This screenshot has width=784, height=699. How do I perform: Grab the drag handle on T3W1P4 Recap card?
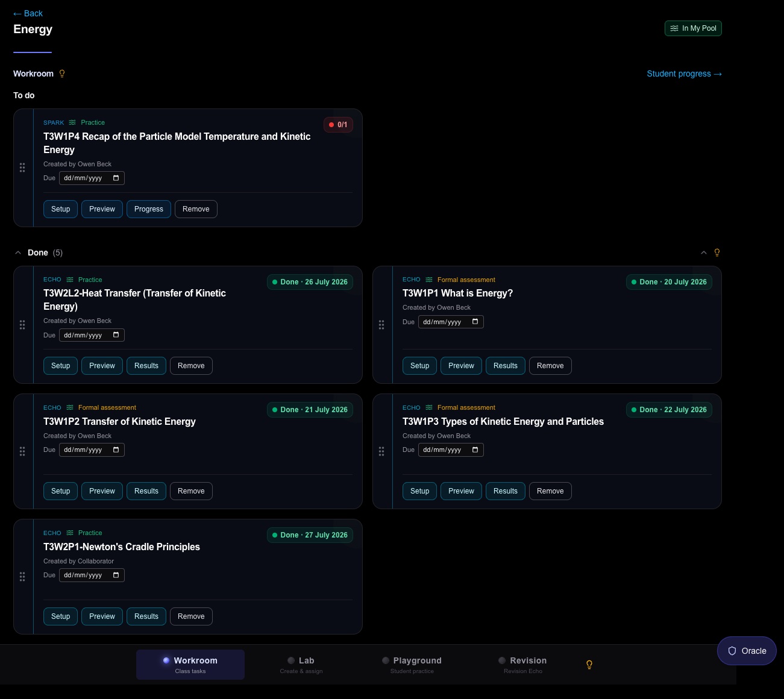pyautogui.click(x=22, y=168)
